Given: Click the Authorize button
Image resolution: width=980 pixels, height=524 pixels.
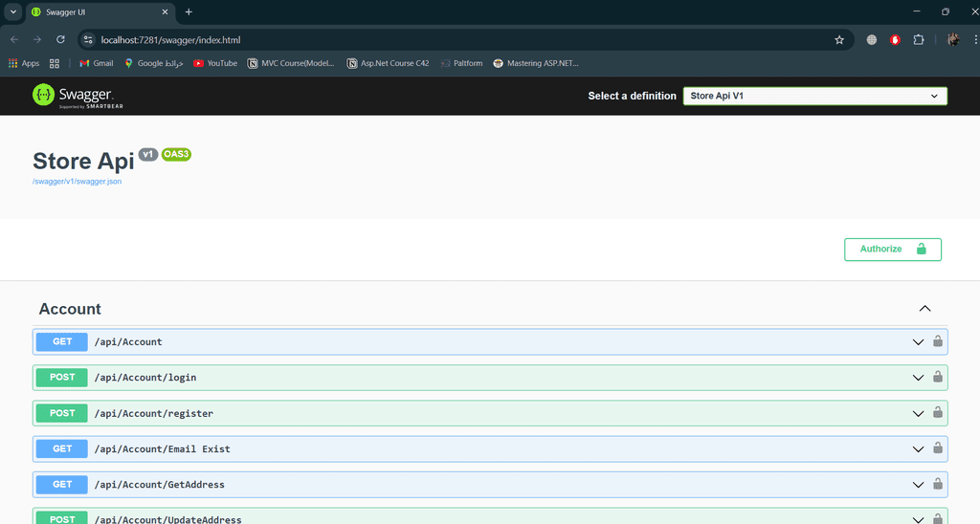Looking at the screenshot, I should (x=892, y=249).
